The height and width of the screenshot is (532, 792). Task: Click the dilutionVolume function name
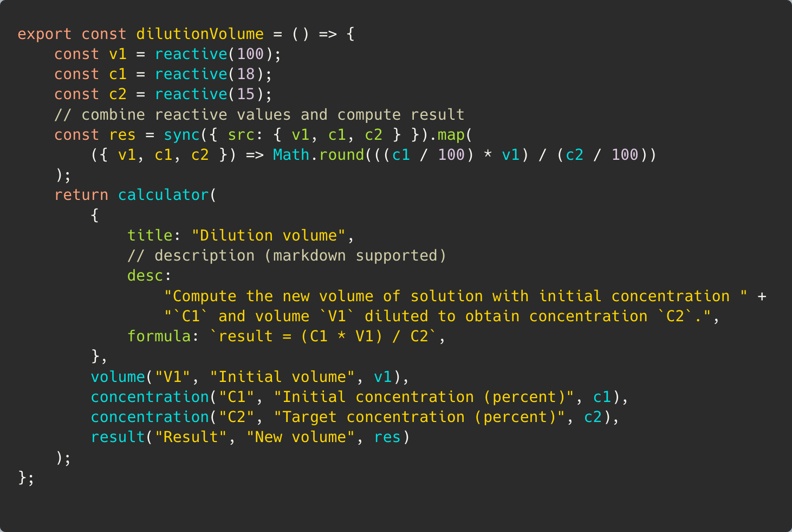(x=199, y=34)
